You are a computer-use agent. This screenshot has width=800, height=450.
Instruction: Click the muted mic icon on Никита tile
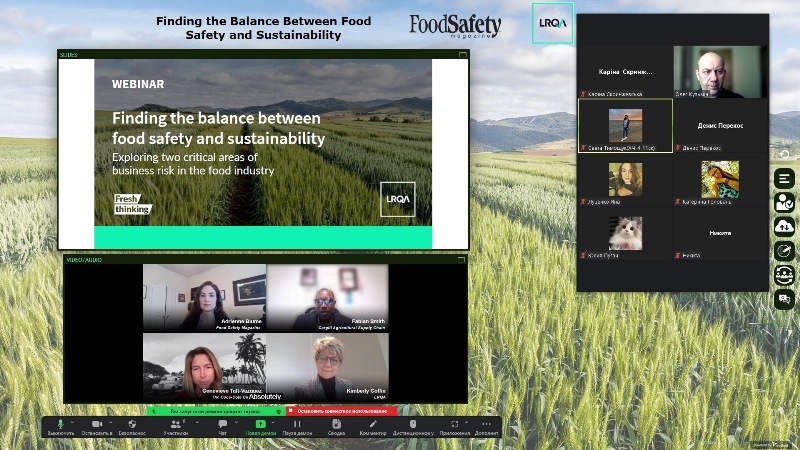[678, 255]
